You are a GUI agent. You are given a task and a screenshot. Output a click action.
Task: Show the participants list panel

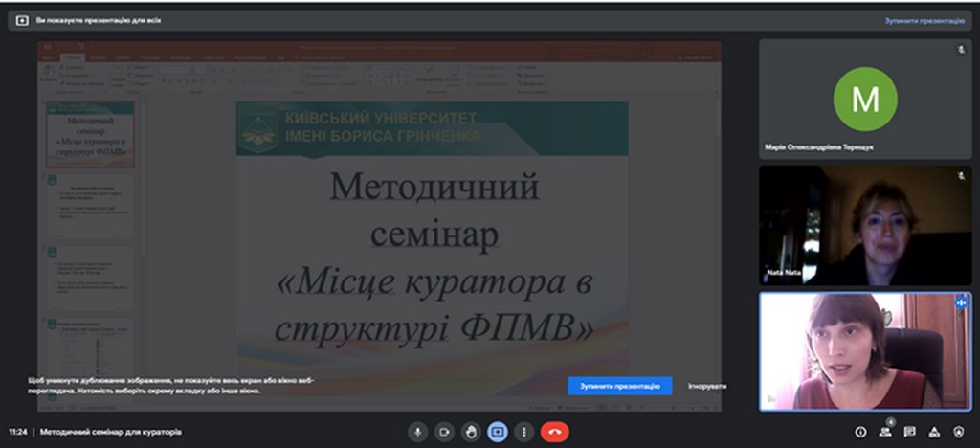pyautogui.click(x=885, y=432)
